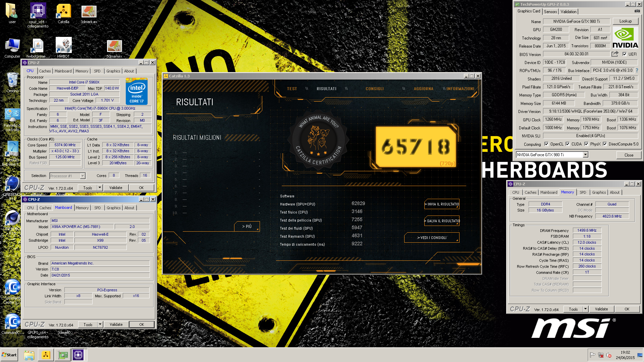The image size is (644, 362).
Task: Select the INFORMAZIONI tab in Catzilla
Action: pos(460,89)
